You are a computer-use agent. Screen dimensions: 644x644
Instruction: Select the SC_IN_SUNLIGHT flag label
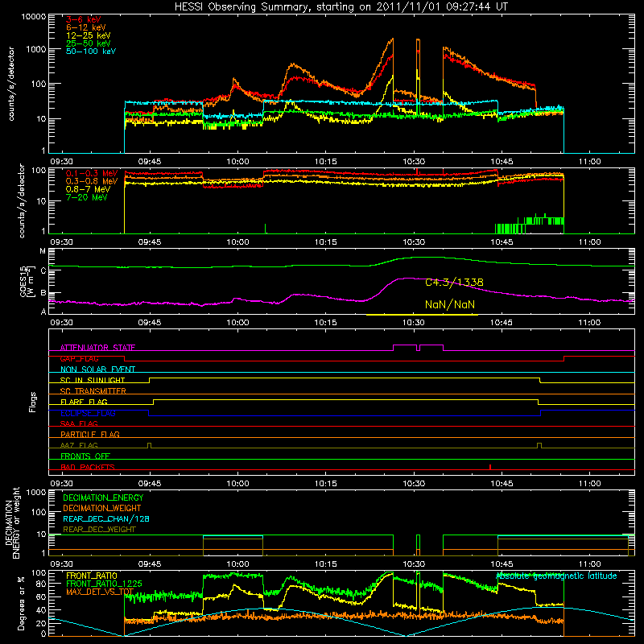click(93, 380)
